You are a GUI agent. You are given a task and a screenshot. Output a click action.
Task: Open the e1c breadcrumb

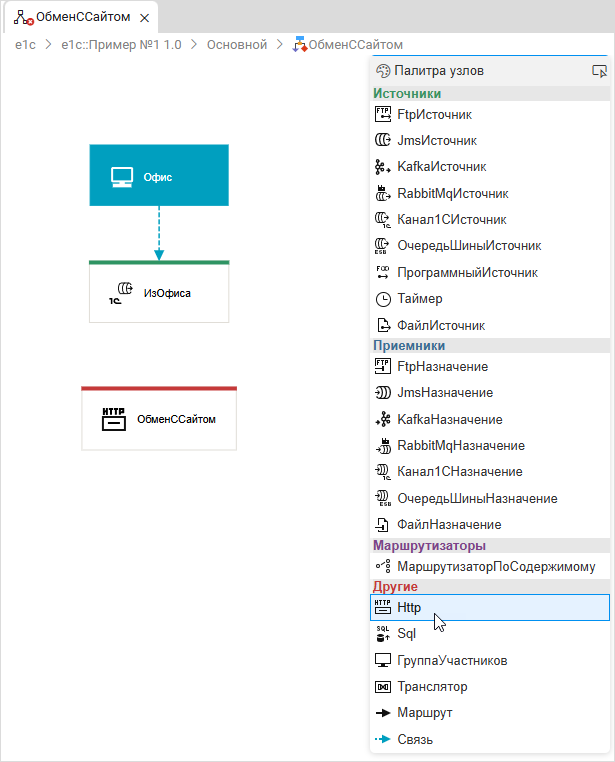pyautogui.click(x=25, y=45)
